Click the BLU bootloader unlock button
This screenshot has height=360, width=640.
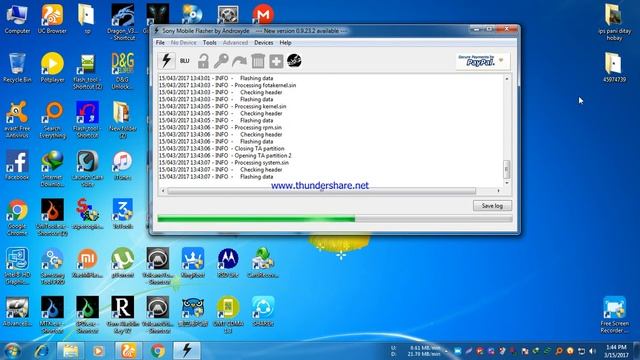click(x=184, y=61)
